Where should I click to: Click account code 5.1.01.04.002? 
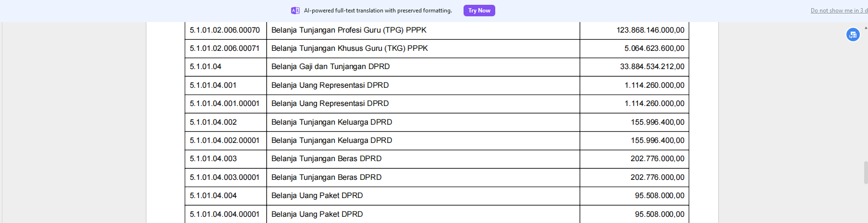click(x=213, y=122)
